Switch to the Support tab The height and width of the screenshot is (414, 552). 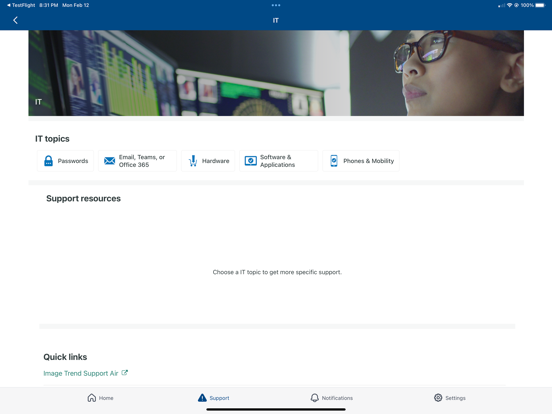(213, 398)
